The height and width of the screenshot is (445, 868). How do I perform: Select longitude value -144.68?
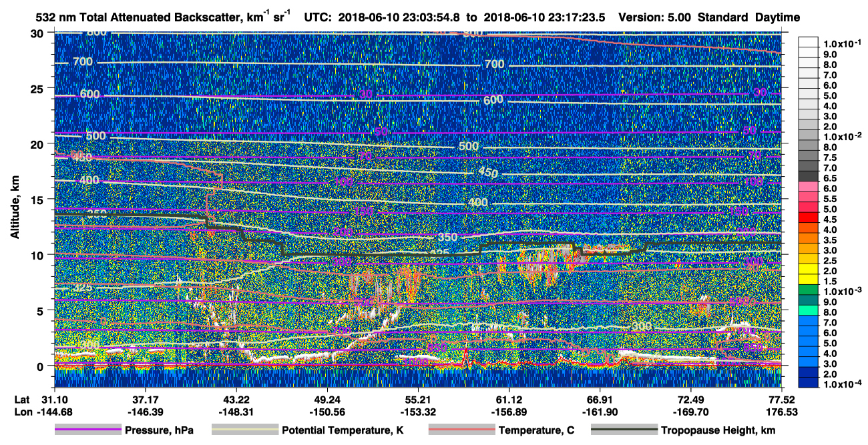click(x=54, y=412)
